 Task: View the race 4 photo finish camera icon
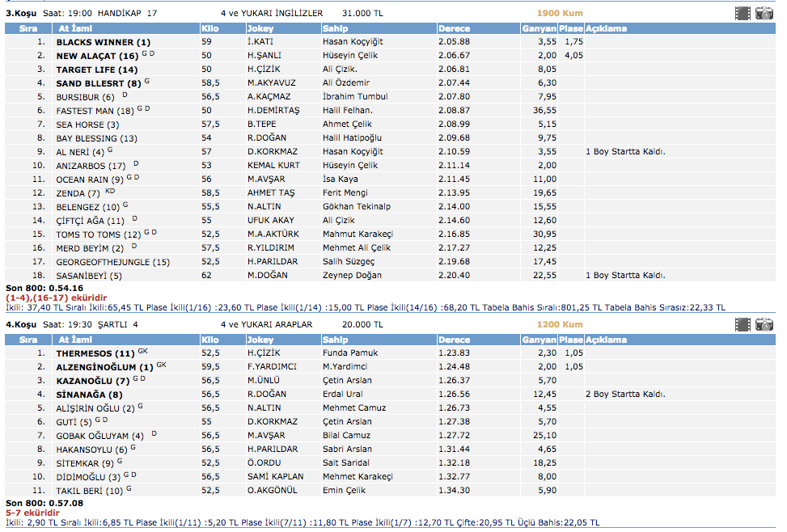click(764, 324)
